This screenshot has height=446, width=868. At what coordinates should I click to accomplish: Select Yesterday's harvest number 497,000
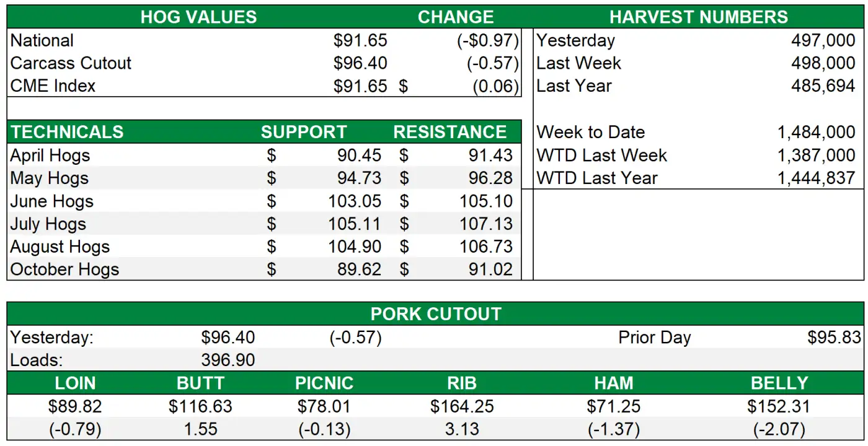(823, 41)
